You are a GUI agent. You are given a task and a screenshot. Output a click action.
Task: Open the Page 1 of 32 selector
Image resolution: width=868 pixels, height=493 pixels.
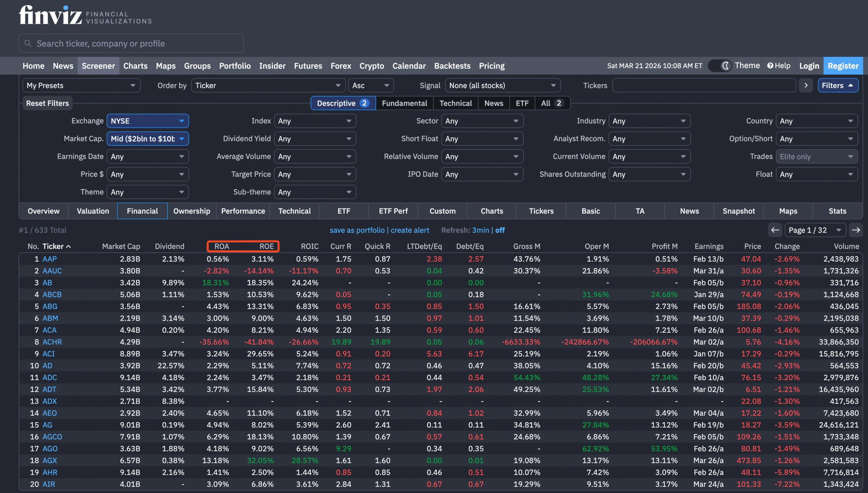coord(815,230)
